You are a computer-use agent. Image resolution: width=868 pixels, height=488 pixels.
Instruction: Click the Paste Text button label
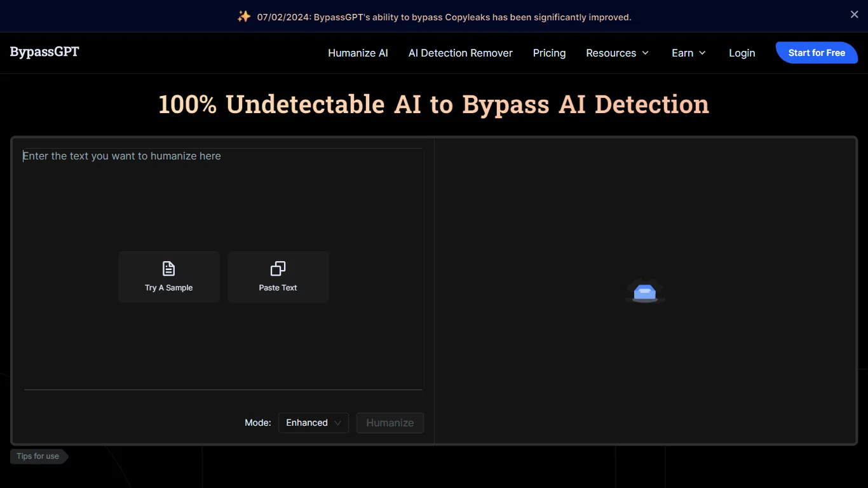[278, 288]
